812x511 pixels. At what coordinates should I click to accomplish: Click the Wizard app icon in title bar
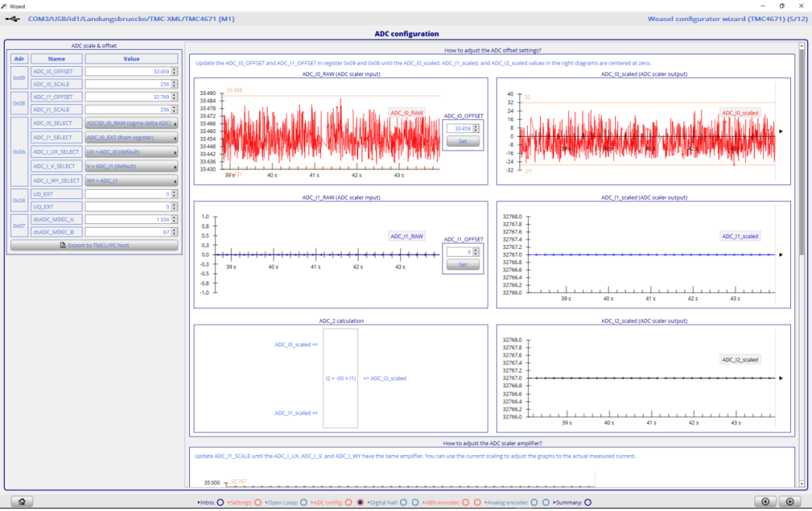coord(5,5)
